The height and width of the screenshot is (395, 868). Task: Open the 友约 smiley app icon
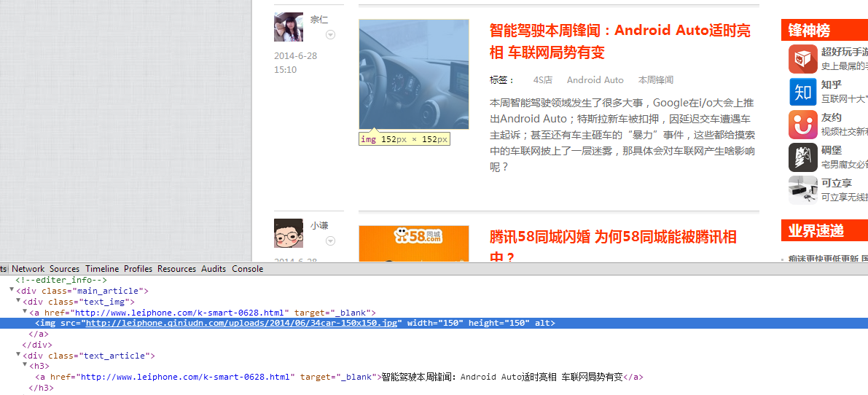pyautogui.click(x=802, y=125)
